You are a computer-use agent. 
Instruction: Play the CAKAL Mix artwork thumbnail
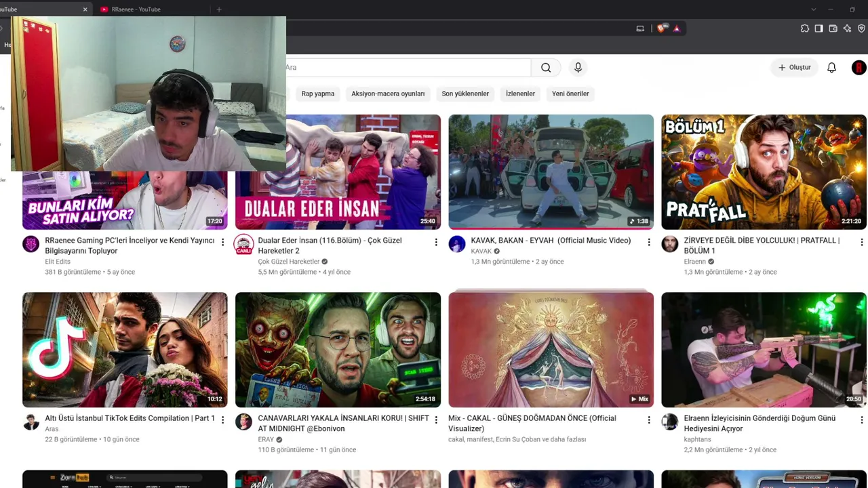[551, 350]
